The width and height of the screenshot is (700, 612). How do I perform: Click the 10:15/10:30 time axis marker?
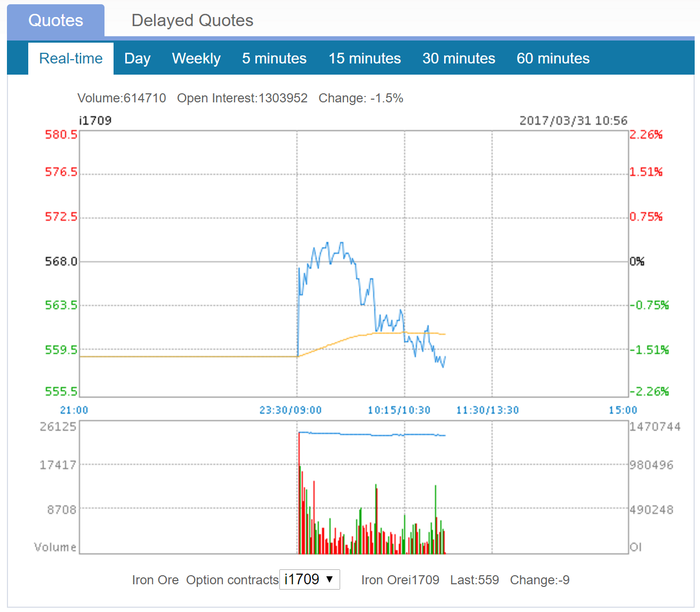tap(399, 410)
